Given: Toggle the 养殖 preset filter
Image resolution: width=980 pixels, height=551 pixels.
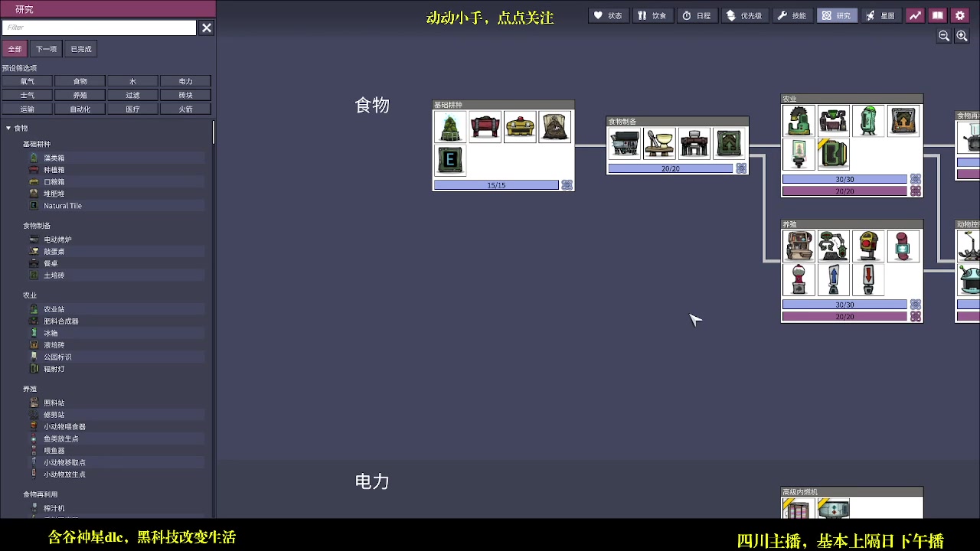Looking at the screenshot, I should (x=80, y=95).
